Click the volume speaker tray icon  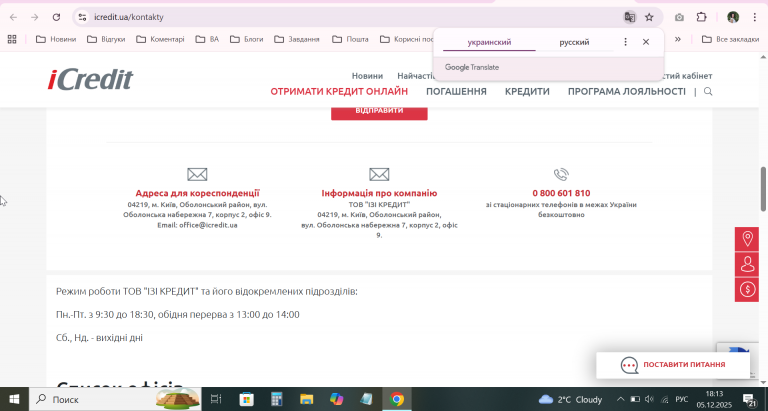click(x=649, y=399)
